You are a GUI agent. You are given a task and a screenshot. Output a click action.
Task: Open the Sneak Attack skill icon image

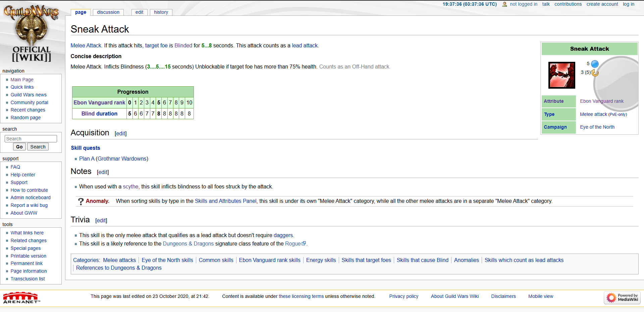561,75
